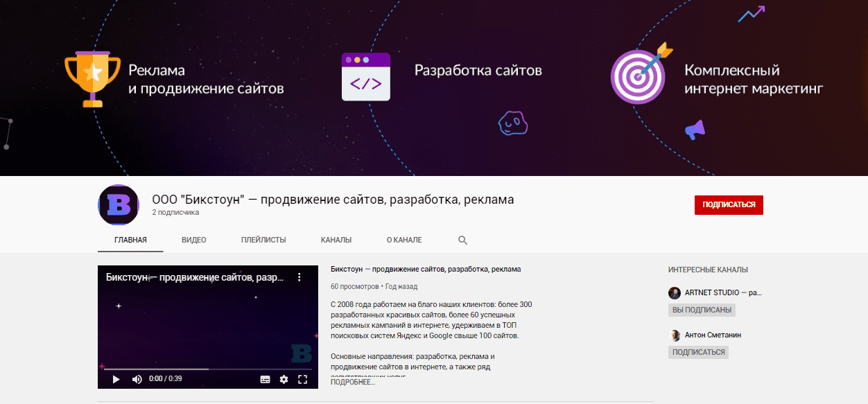Open the video title link beside the player
This screenshot has width=868, height=404.
pyautogui.click(x=426, y=269)
